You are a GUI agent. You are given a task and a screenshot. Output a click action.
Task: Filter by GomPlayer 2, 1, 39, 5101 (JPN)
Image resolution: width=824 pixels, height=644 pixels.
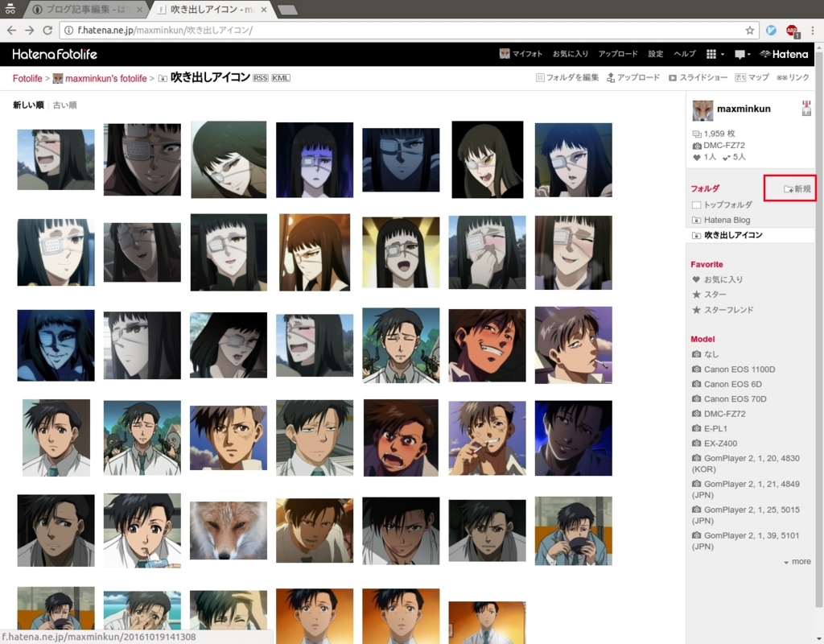[746, 541]
